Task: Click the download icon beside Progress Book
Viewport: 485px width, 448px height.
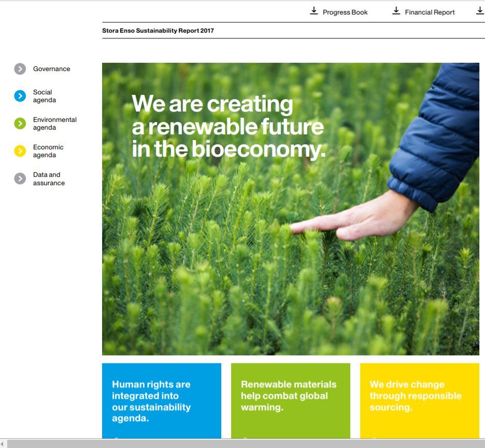Action: coord(313,11)
